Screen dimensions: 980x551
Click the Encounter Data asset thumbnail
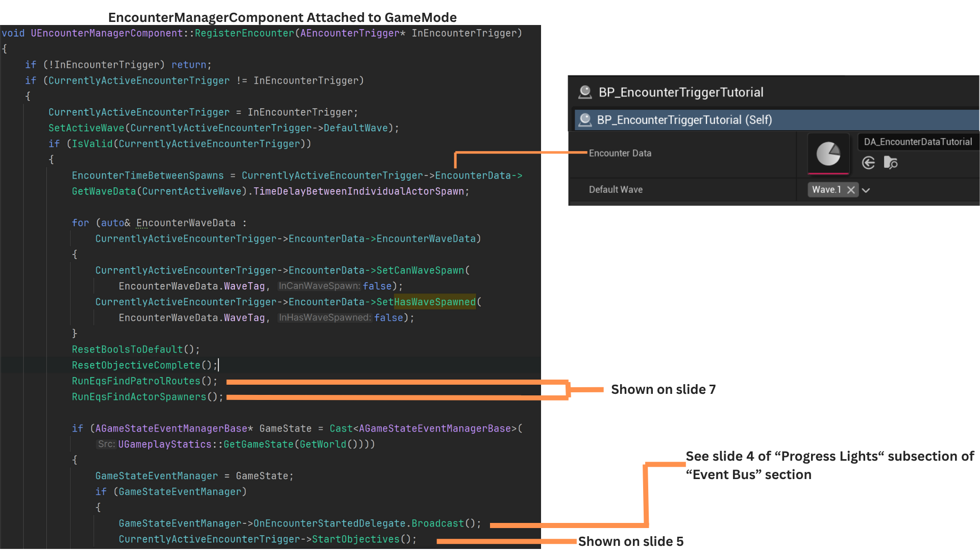point(828,154)
